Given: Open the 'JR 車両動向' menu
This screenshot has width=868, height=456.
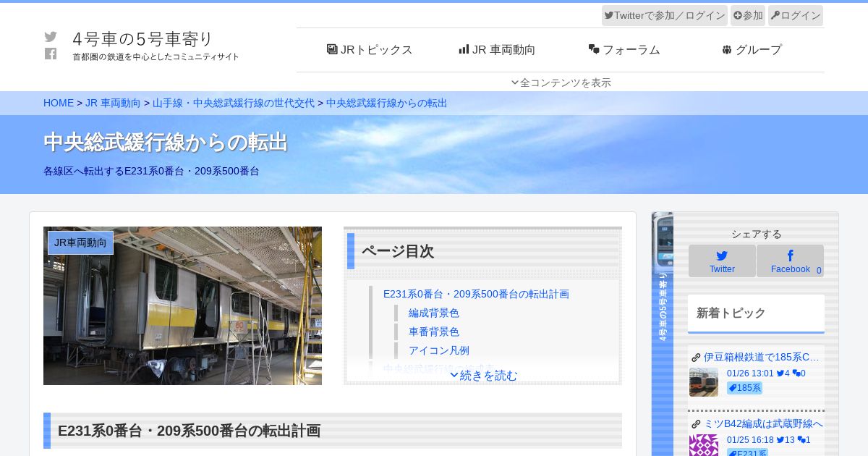Looking at the screenshot, I should [497, 50].
